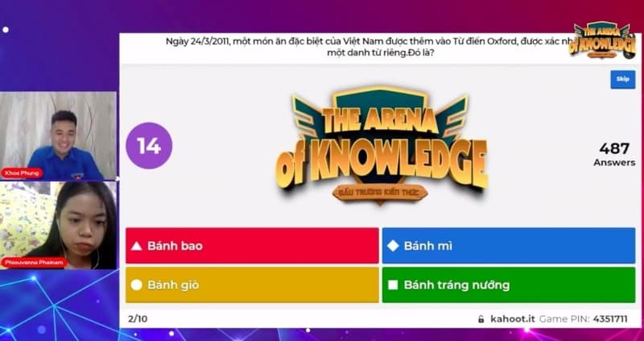Click the lock icon beside kahoot.it
The height and width of the screenshot is (341, 644).
pyautogui.click(x=481, y=319)
